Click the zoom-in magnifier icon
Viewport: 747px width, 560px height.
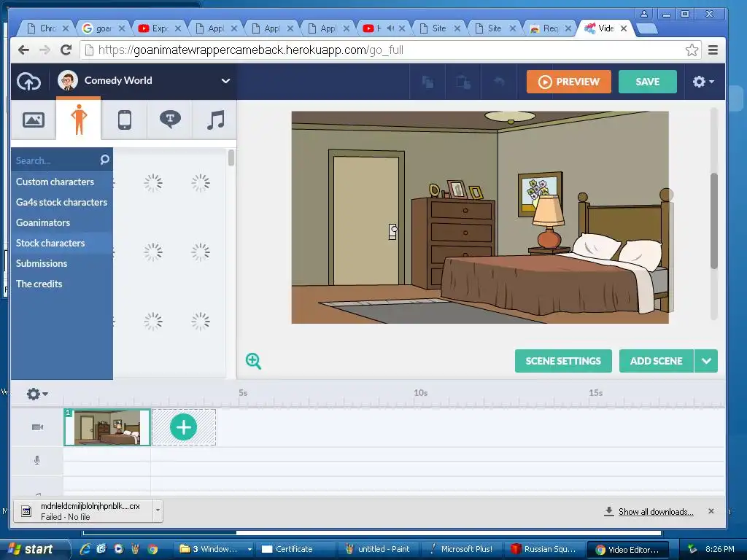[x=253, y=361]
